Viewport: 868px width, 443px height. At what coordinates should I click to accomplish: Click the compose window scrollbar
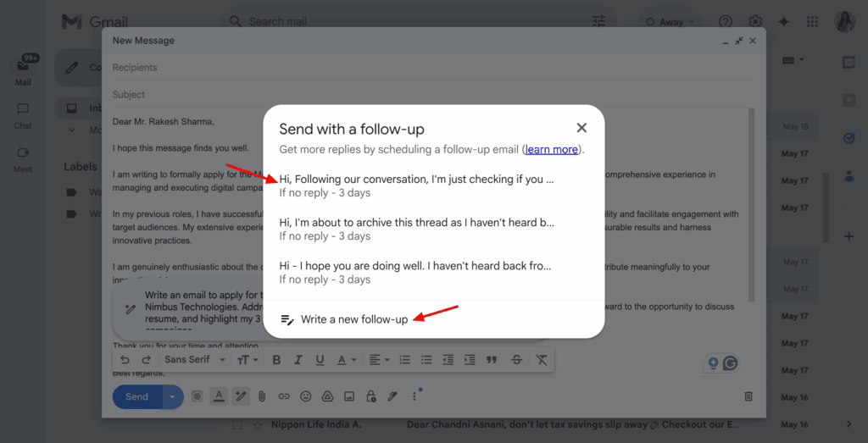(x=751, y=205)
